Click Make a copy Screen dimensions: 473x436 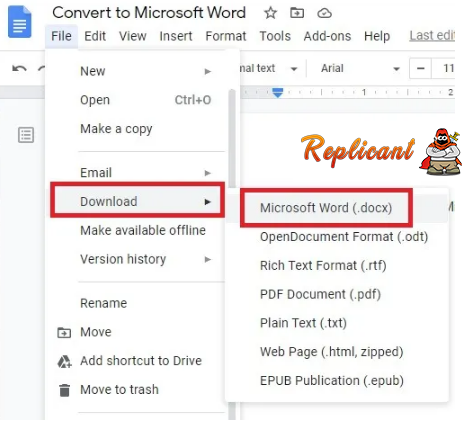click(116, 129)
